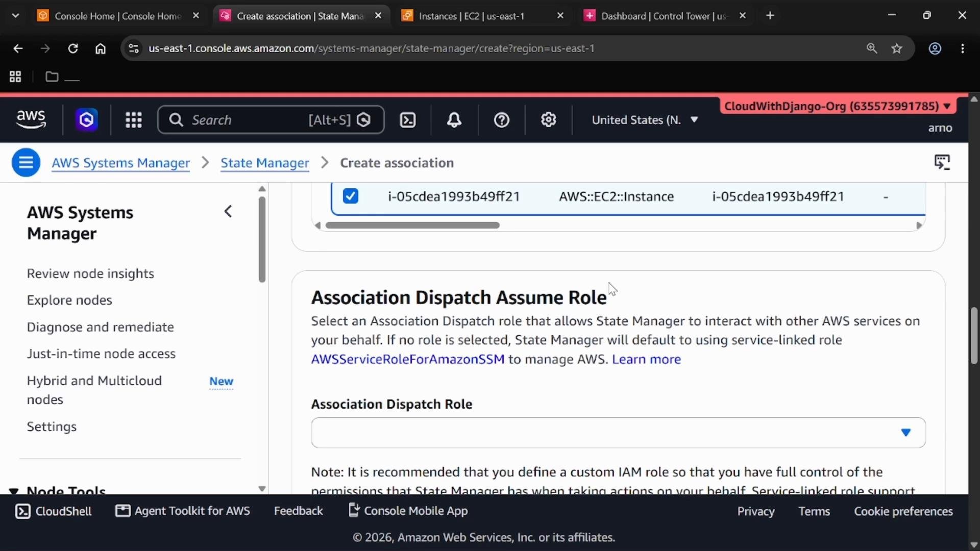Open the console settings gear
Screen dimensions: 980x551
coord(549,120)
